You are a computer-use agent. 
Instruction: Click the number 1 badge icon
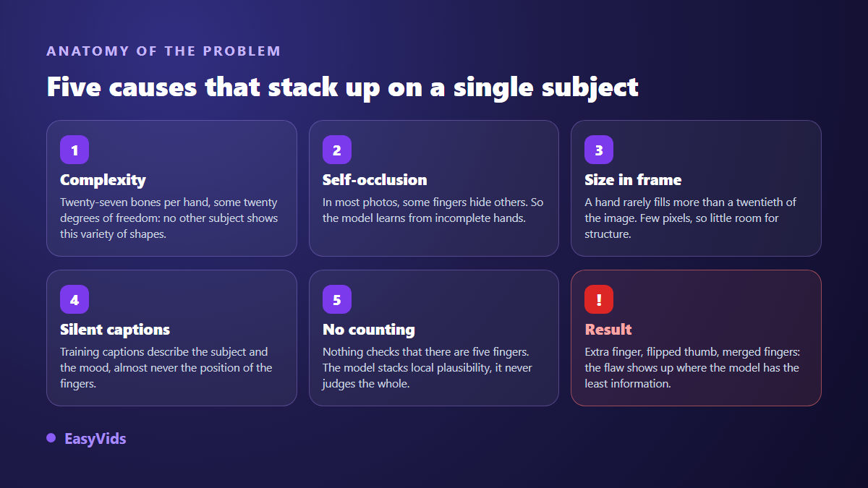75,150
